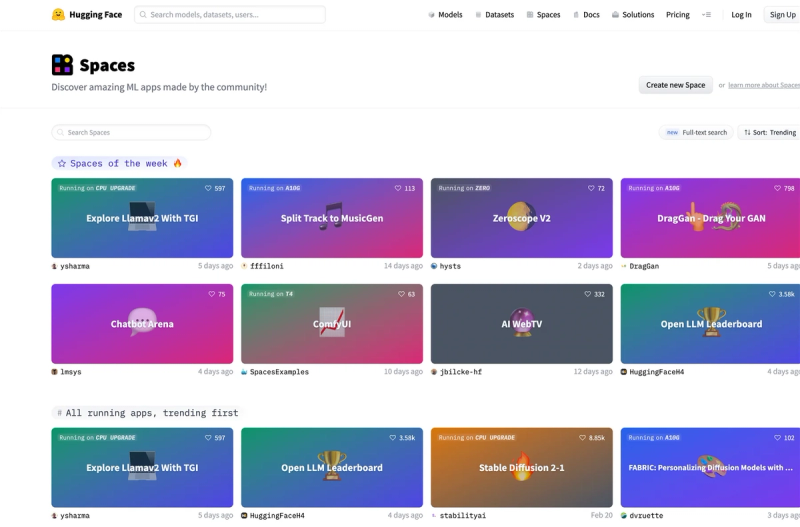The image size is (800, 527).
Task: Click the stabilityai author name
Action: coord(463,515)
